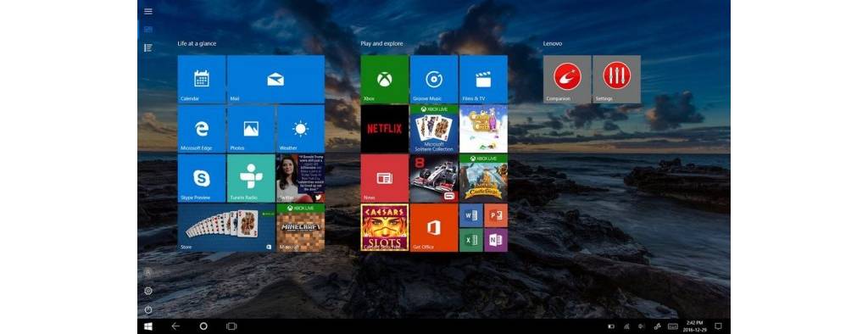This screenshot has width=868, height=334.
Task: Open Groove Music tile
Action: (x=434, y=79)
